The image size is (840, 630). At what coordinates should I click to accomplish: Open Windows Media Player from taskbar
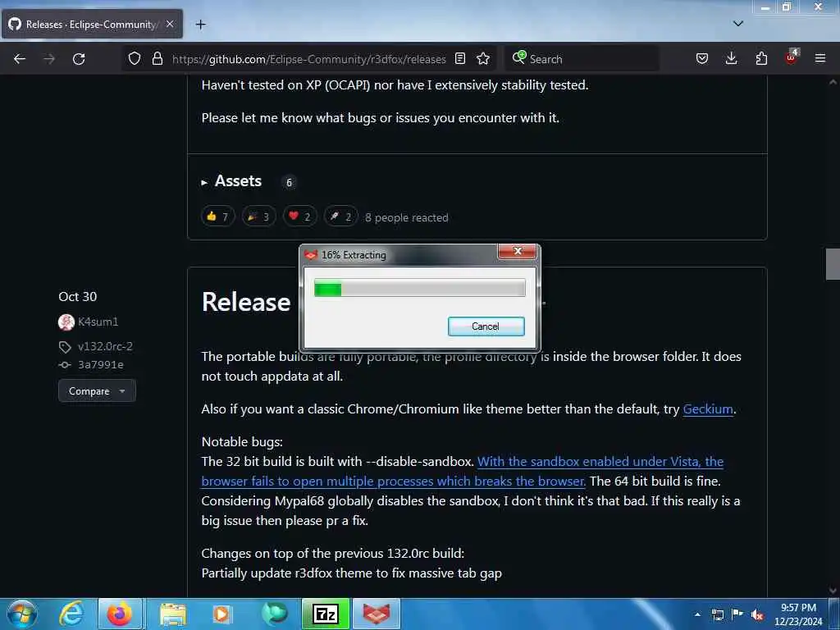click(221, 614)
